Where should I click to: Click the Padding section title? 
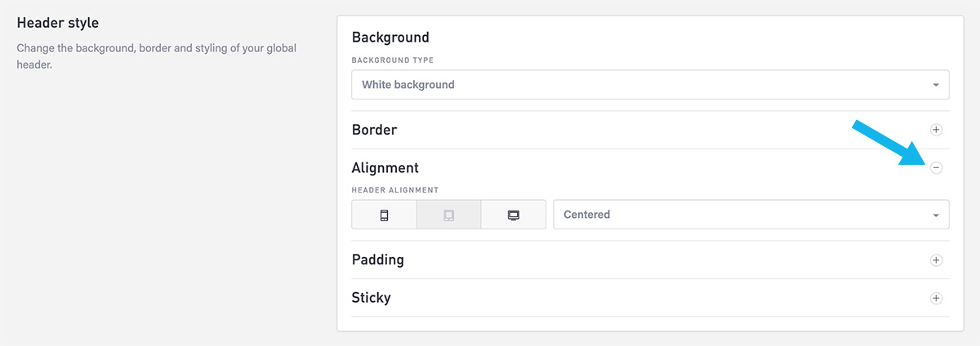coord(377,260)
